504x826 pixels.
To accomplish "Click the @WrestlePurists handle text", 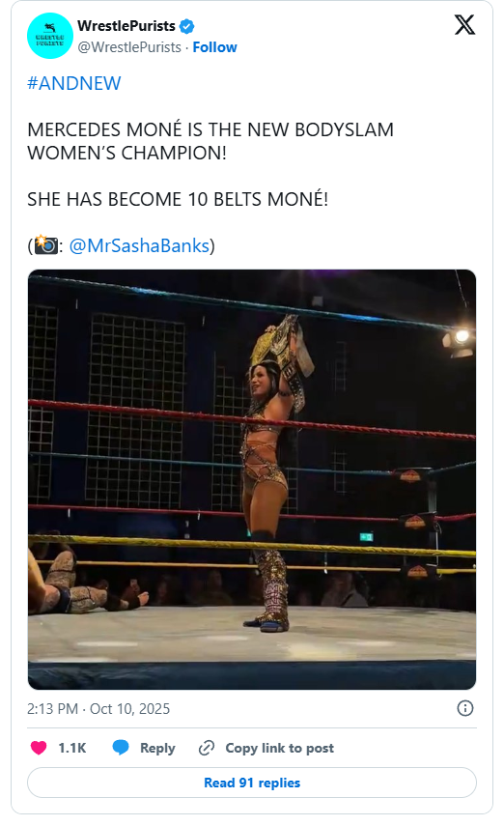I will point(129,47).
